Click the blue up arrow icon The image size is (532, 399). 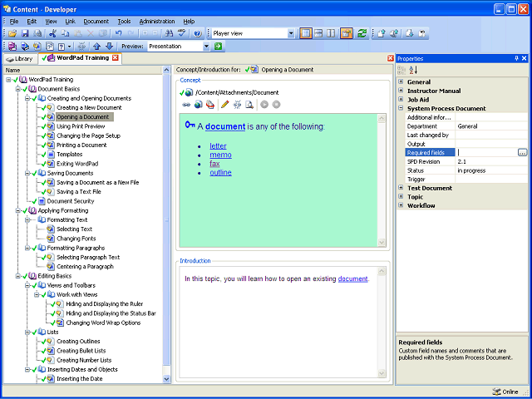pos(97,47)
